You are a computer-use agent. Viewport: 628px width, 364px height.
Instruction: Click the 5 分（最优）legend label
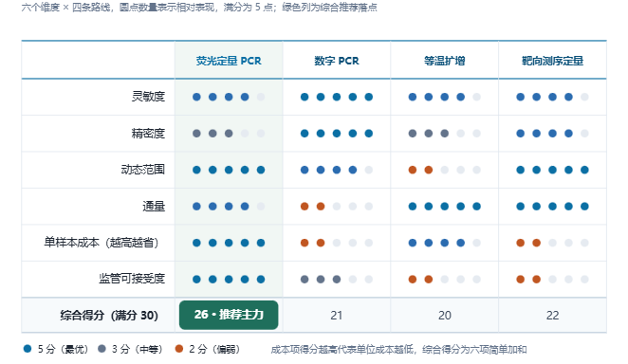[63, 349]
